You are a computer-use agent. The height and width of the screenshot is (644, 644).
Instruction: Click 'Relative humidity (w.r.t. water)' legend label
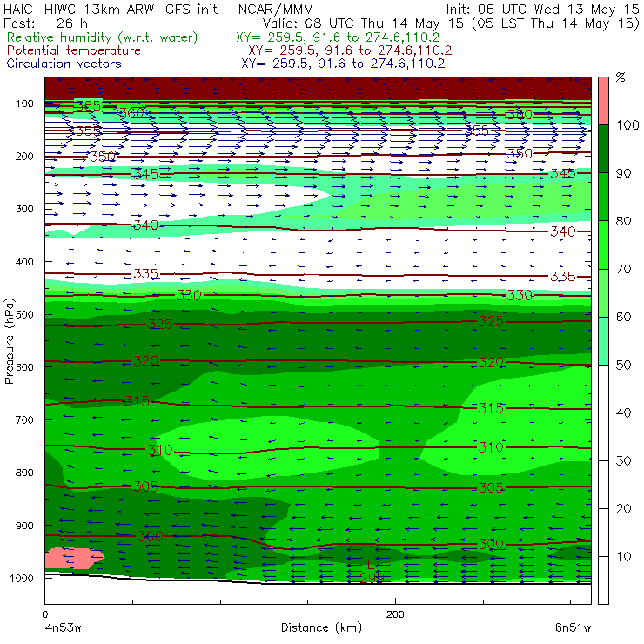pyautogui.click(x=103, y=37)
